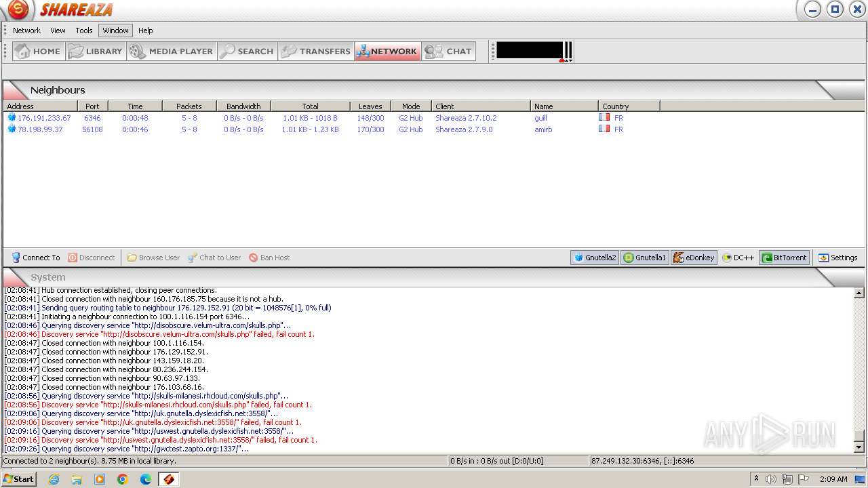The width and height of the screenshot is (868, 488).
Task: Click Shareaza 2.7.10.2 client cell
Action: point(466,118)
